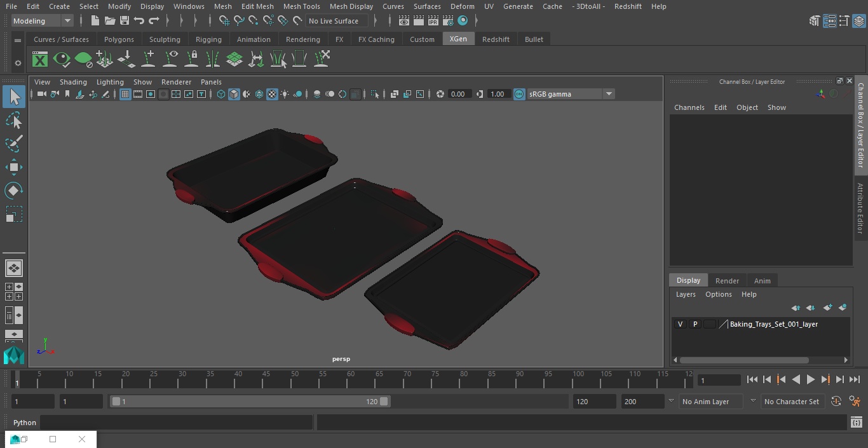Click the Undo arrow icon

[x=139, y=21]
